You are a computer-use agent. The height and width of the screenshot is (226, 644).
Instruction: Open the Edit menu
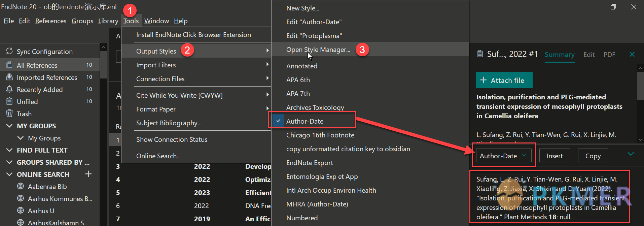tap(24, 21)
